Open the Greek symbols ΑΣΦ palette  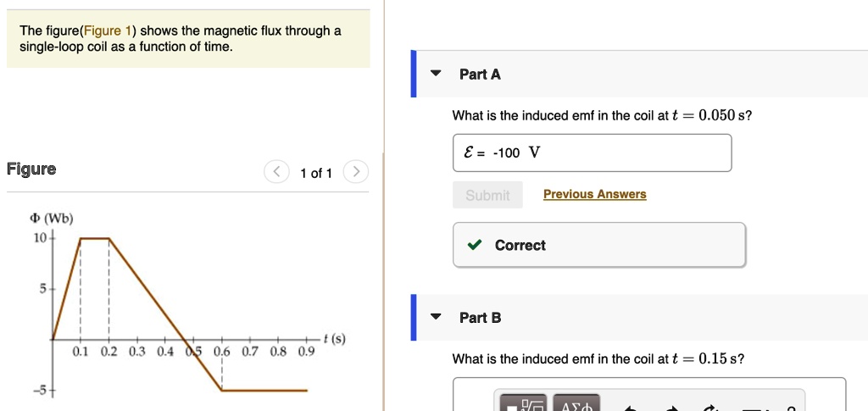click(576, 405)
